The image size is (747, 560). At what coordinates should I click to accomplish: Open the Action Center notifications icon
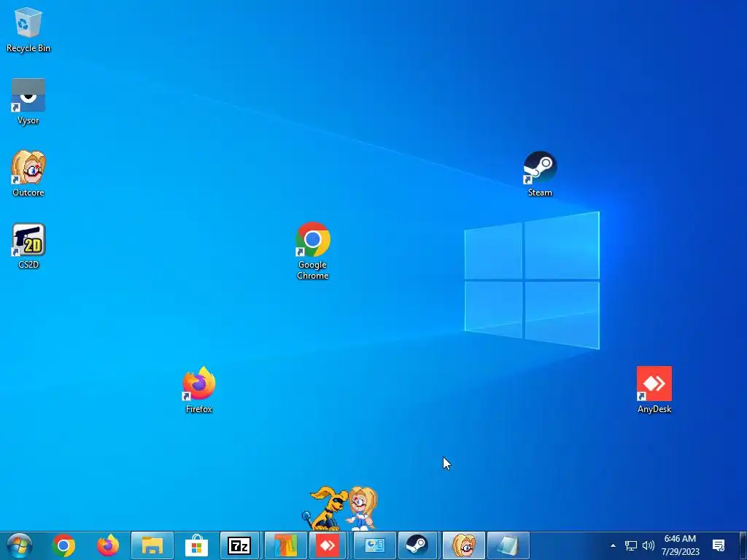point(719,545)
